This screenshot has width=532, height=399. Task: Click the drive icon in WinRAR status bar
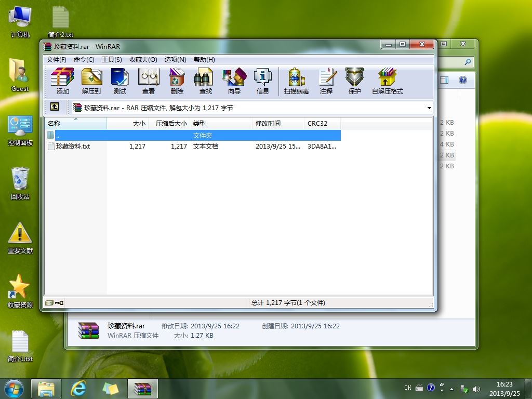click(x=49, y=303)
